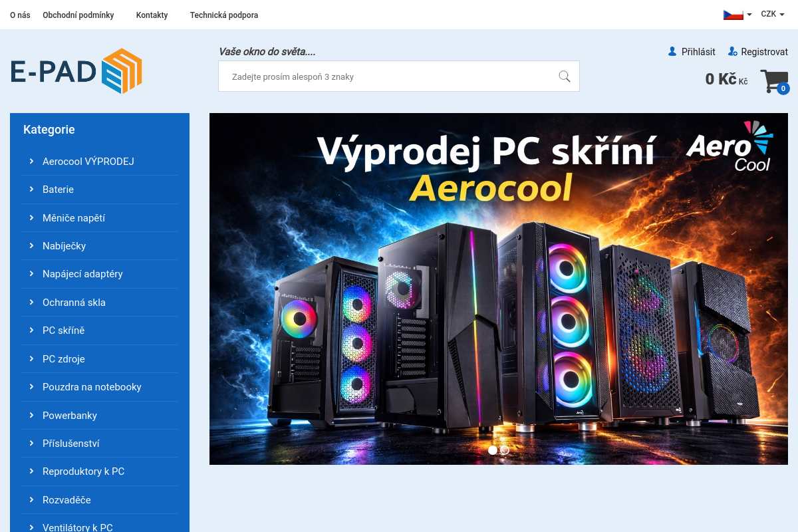Expand the PC skříně category arrow

tap(31, 331)
